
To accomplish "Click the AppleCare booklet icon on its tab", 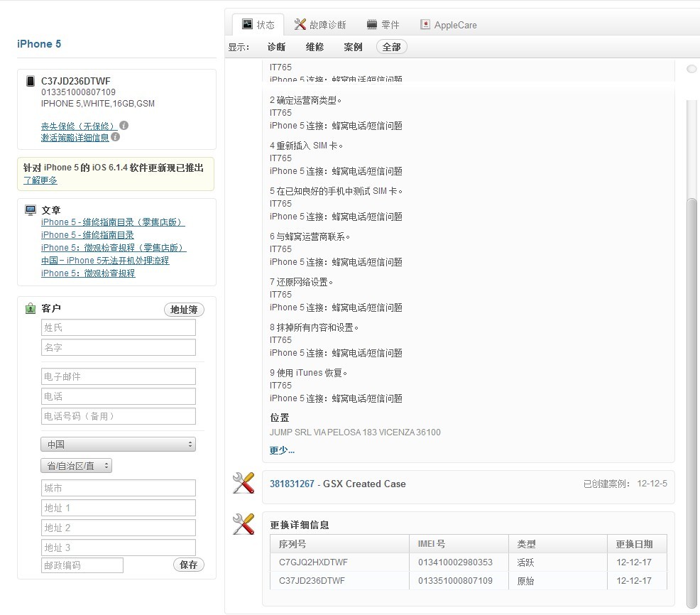I will coord(426,23).
